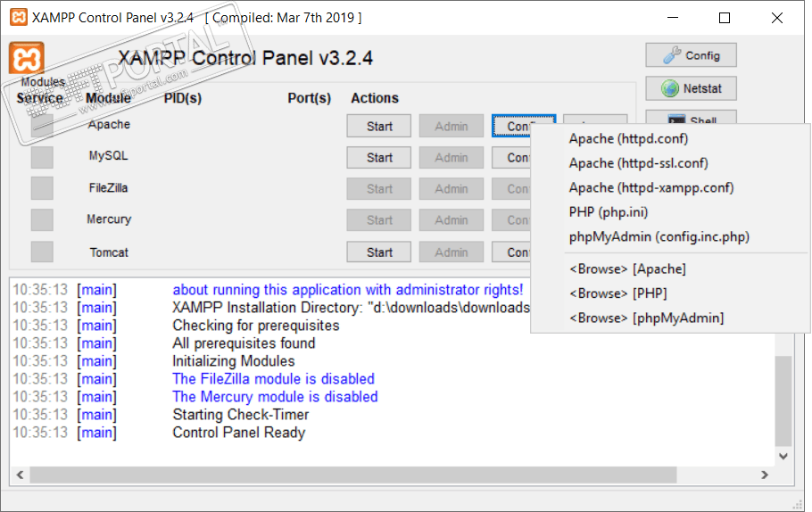Toggle the Mercury service checkbox
Image resolution: width=812 pixels, height=512 pixels.
42,220
